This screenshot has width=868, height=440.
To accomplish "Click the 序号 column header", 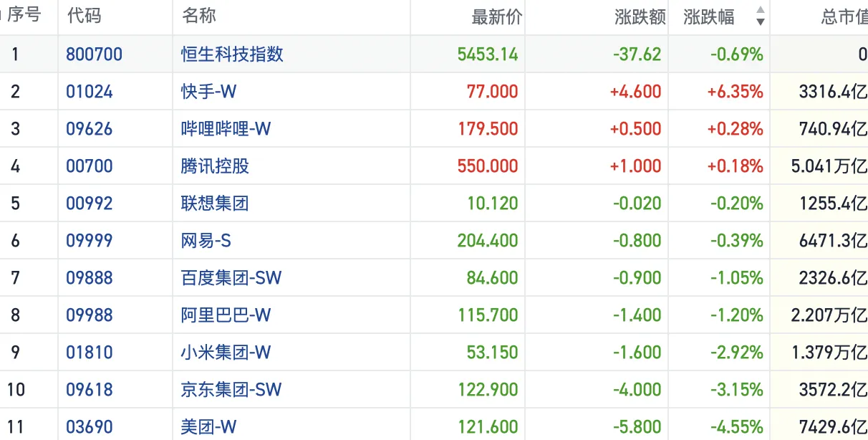I will point(24,15).
